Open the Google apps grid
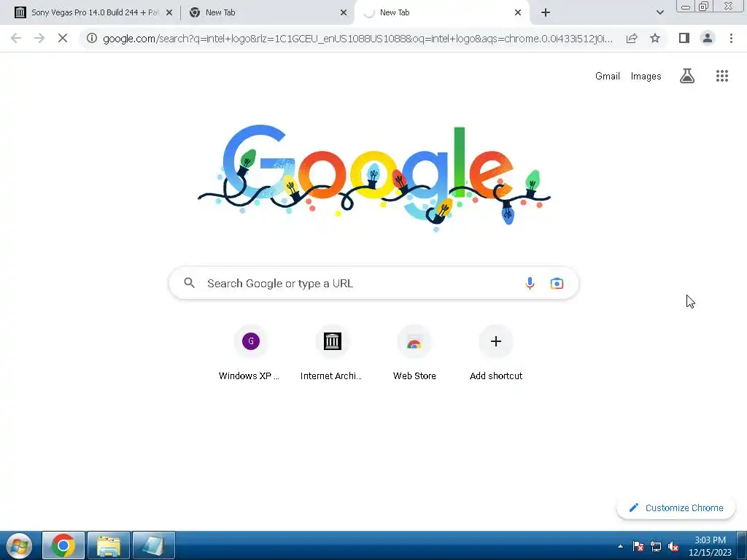This screenshot has width=747, height=560. point(721,76)
